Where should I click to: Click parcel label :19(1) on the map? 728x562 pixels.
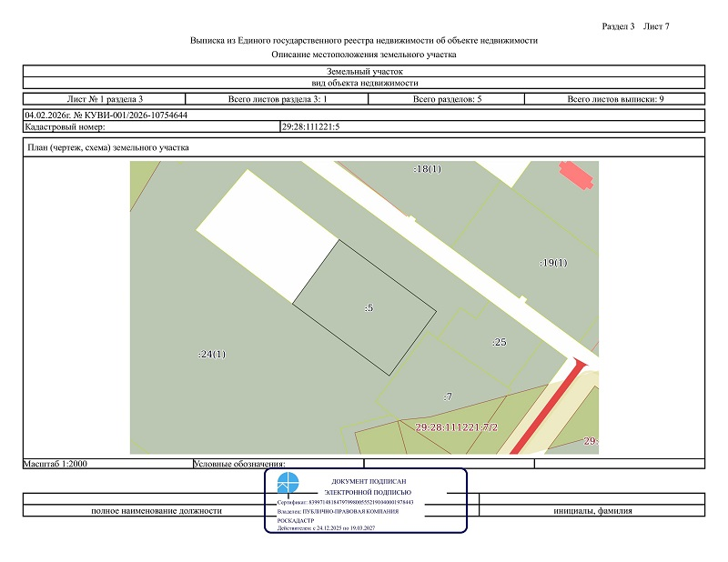pyautogui.click(x=553, y=263)
